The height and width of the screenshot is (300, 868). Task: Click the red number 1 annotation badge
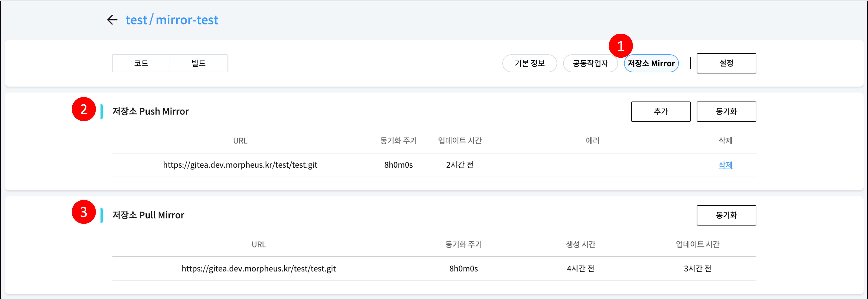[x=621, y=46]
